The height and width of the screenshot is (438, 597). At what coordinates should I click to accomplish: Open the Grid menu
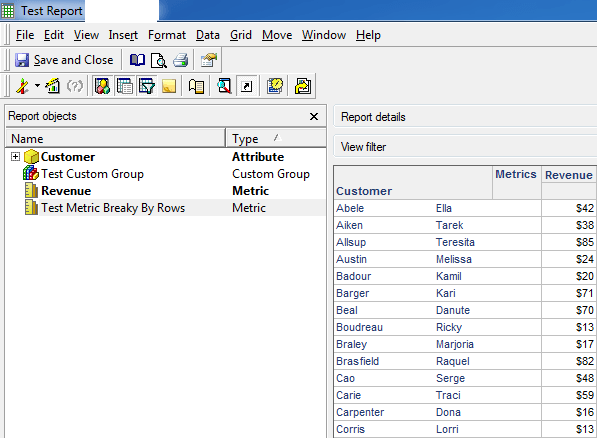tap(241, 35)
